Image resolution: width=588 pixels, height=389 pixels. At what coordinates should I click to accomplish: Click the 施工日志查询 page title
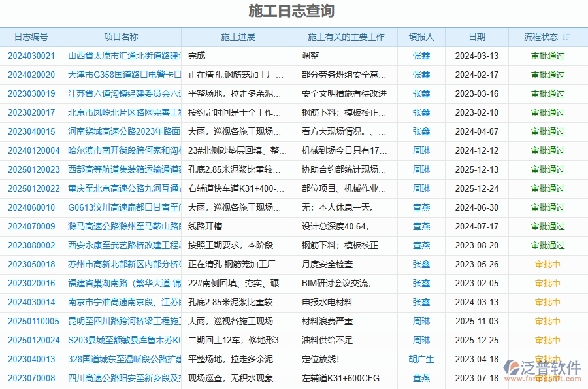(x=293, y=10)
